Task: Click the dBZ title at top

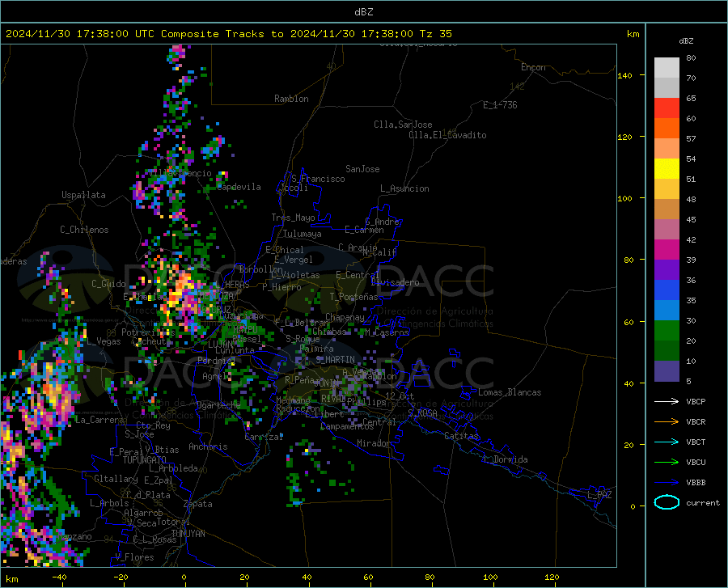Action: [x=363, y=12]
